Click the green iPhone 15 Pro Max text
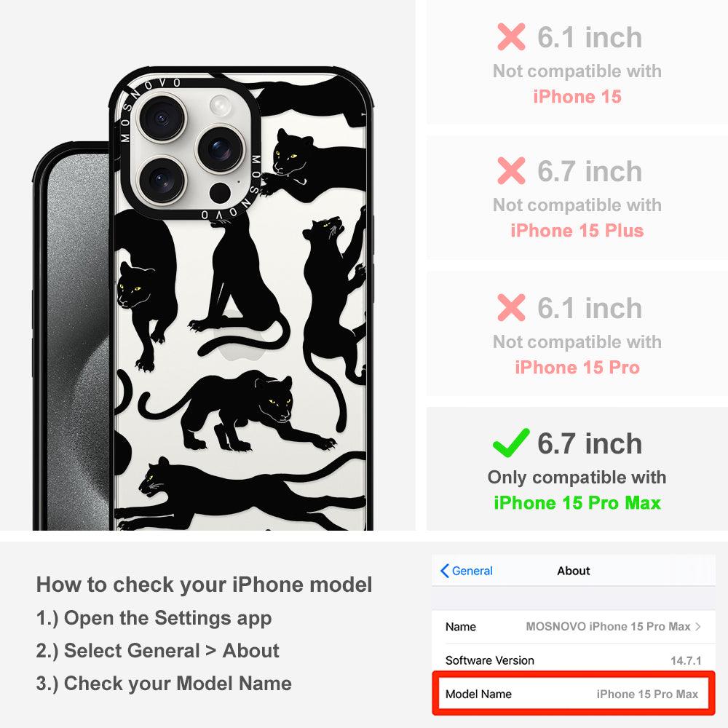Screen dimensions: 728x728 (x=577, y=503)
